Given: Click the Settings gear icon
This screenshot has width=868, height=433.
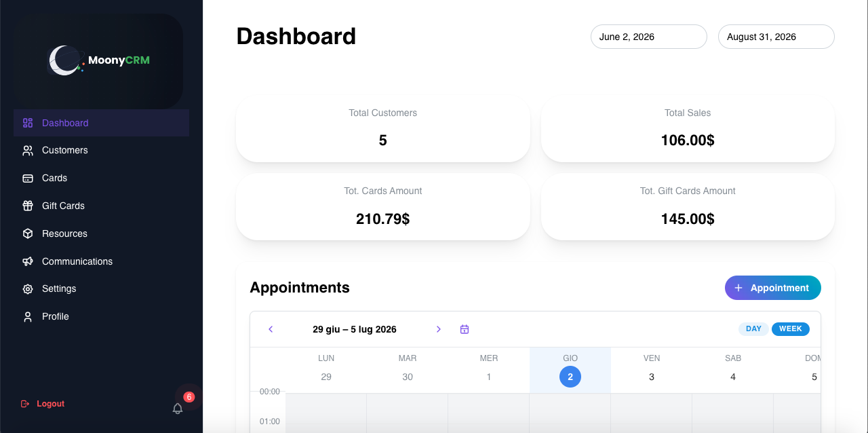Looking at the screenshot, I should 28,289.
